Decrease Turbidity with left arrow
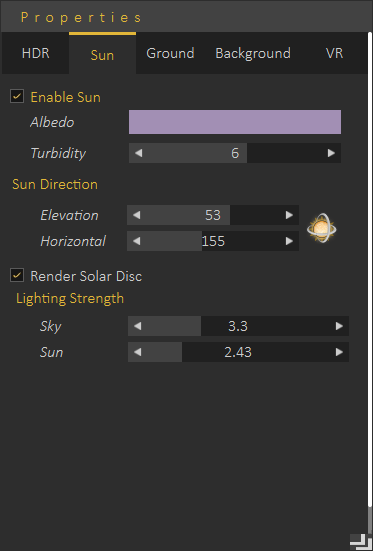 pos(139,153)
